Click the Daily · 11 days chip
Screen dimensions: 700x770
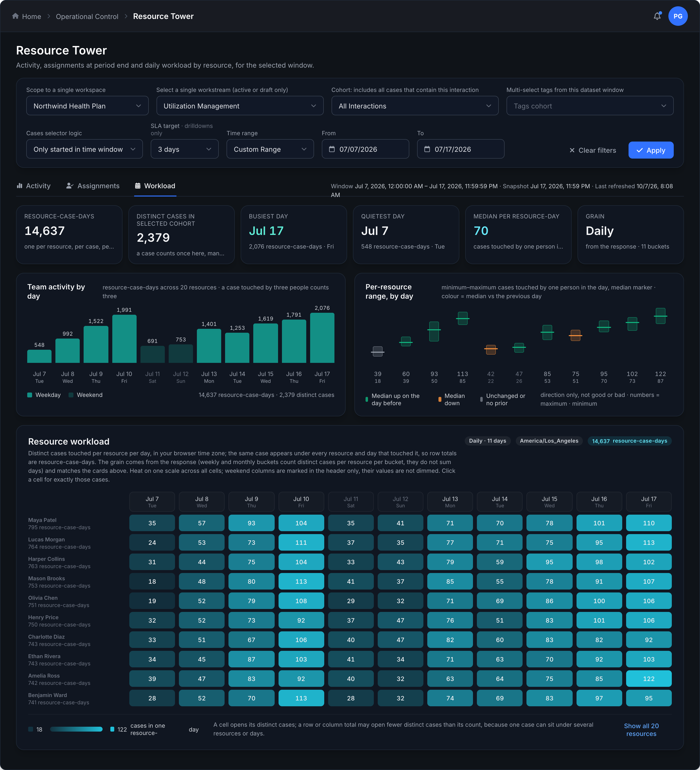click(x=487, y=441)
